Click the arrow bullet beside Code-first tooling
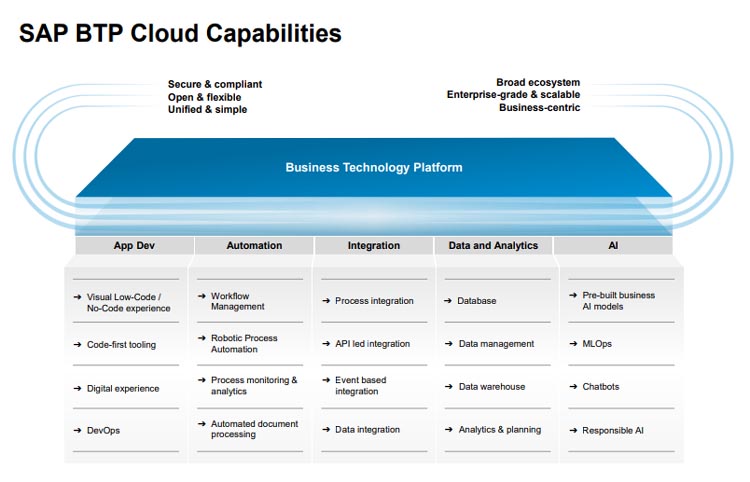The height and width of the screenshot is (482, 750). coord(77,344)
